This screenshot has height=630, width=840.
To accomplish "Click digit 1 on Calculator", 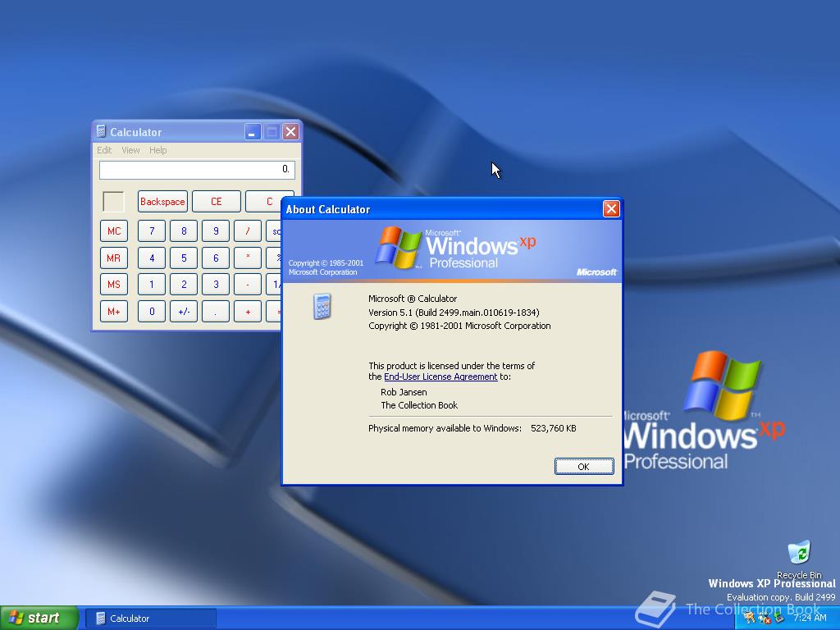I will click(152, 285).
